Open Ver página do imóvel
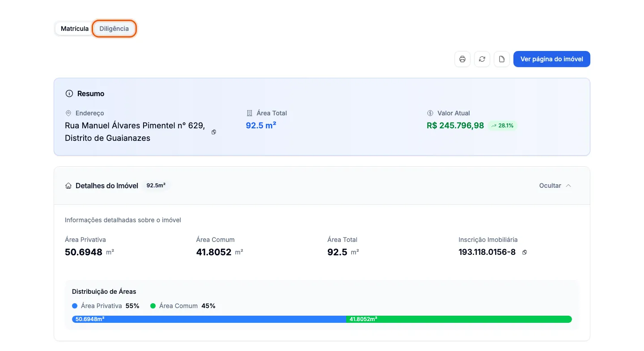 pyautogui.click(x=552, y=59)
